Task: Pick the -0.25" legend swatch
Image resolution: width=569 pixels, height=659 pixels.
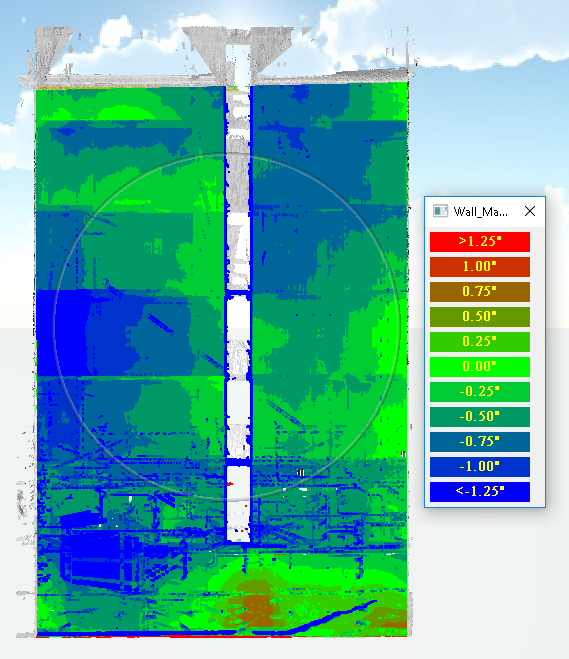Action: (479, 392)
